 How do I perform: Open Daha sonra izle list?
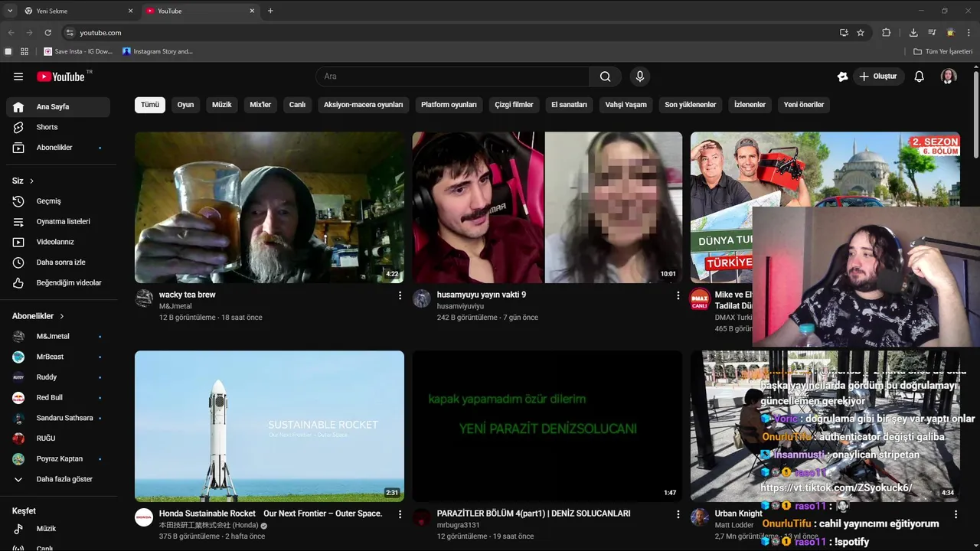click(x=58, y=262)
